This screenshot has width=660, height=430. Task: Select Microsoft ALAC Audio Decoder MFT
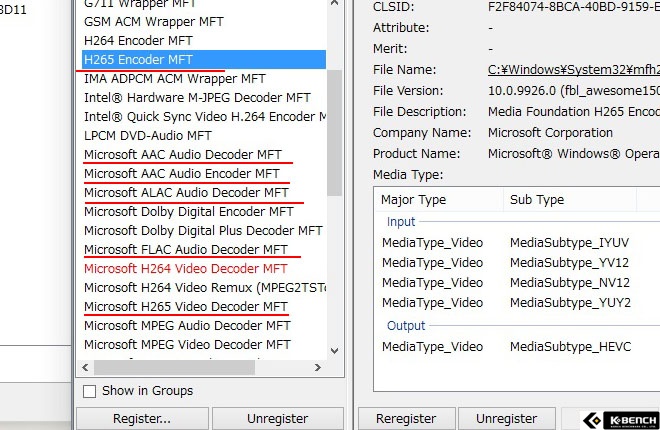tap(186, 193)
